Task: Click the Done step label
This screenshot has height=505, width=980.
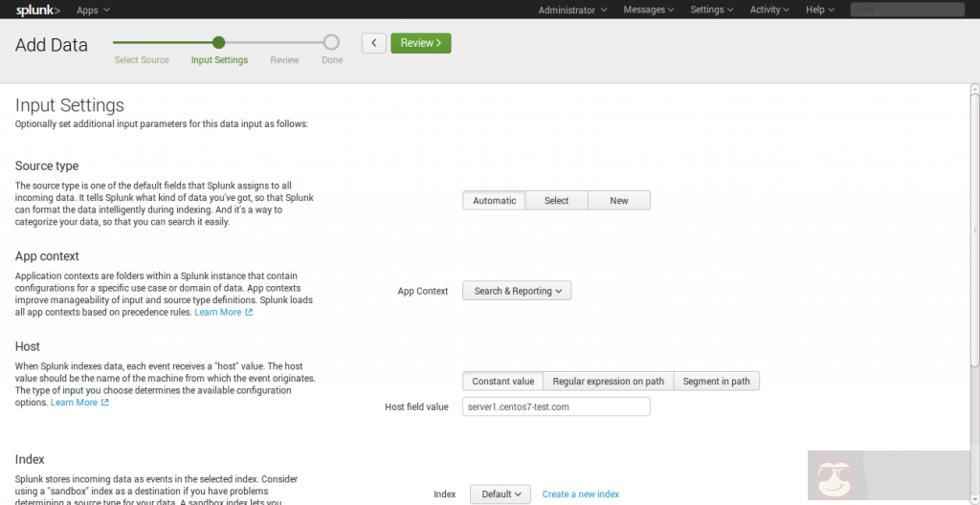Action: click(332, 60)
